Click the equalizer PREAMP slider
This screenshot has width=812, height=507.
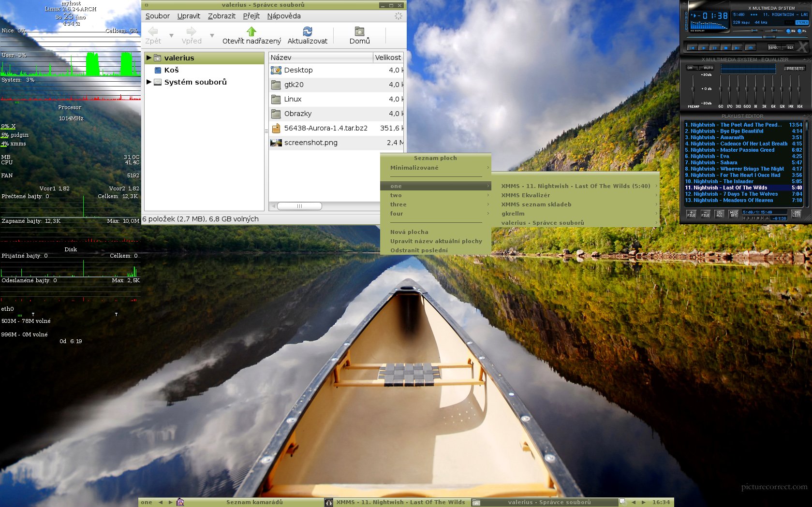693,88
